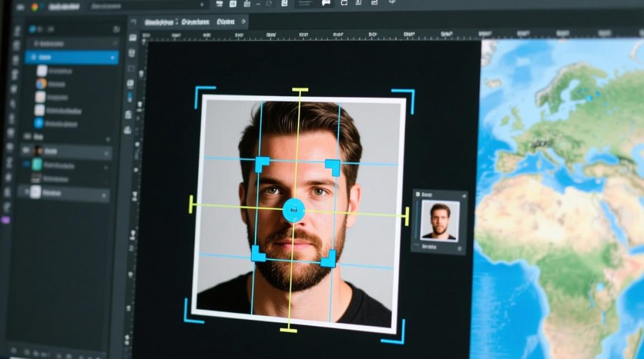
Task: Click the small portrait thumbnail in preview panel
Action: point(439,221)
